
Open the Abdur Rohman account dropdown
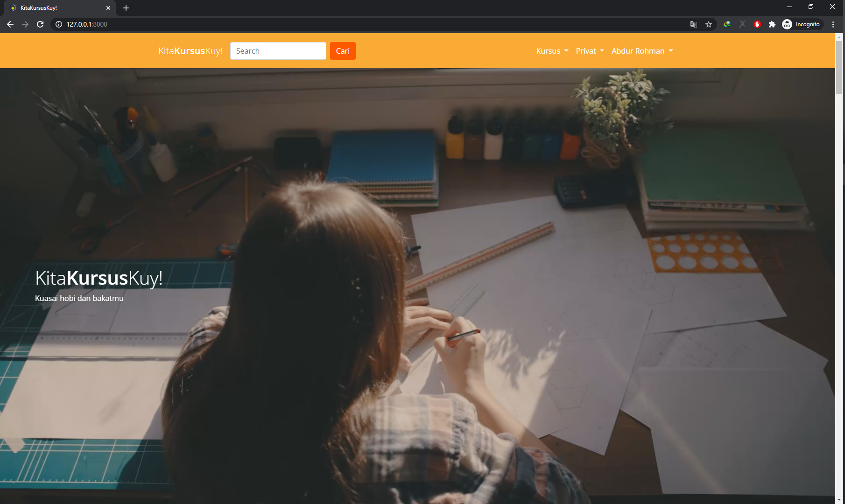[642, 51]
